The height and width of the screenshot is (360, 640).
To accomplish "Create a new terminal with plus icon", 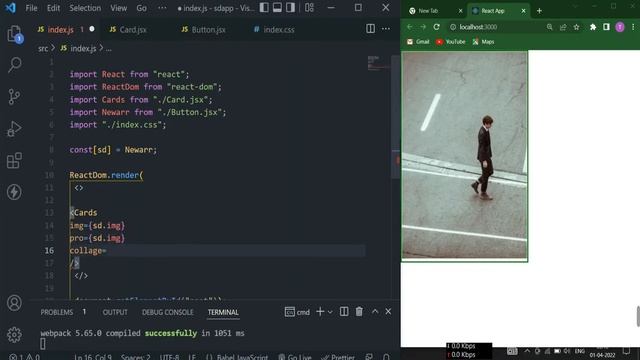I will point(320,312).
